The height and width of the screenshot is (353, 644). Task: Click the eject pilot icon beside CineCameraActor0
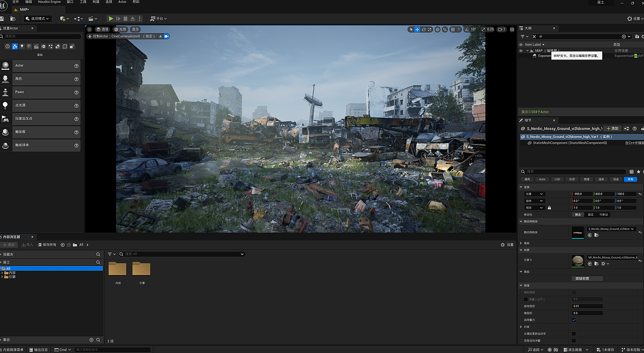click(161, 36)
